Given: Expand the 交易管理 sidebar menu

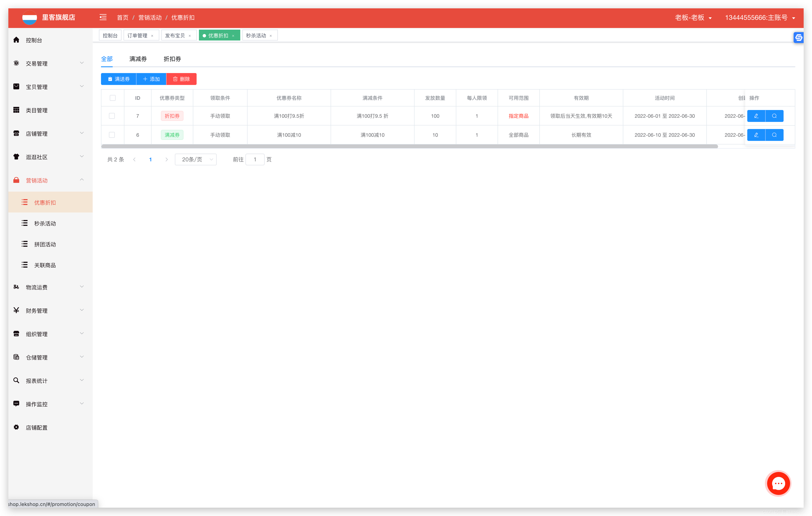Looking at the screenshot, I should 36,63.
